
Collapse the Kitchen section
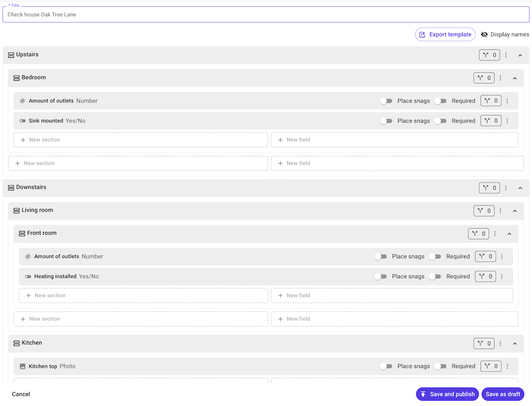[515, 344]
